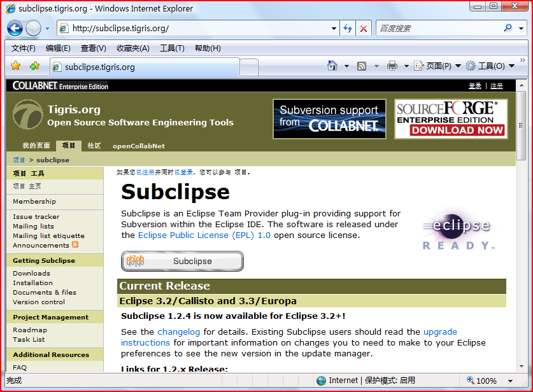Click the Eclipse Ready logo image
Screen dimensions: 533x392
click(x=459, y=230)
